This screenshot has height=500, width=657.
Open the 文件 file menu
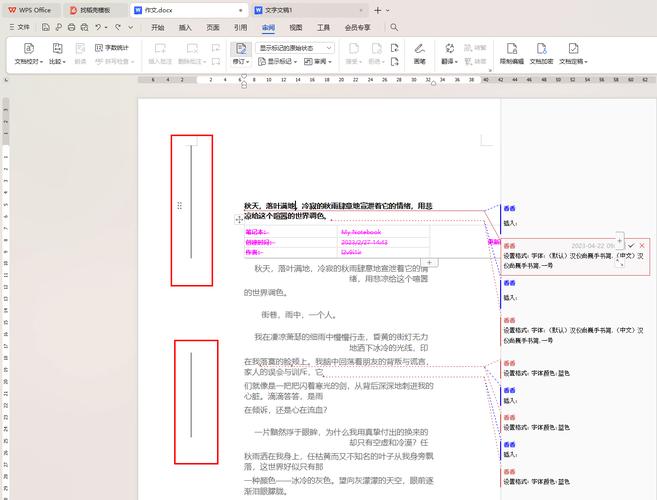(x=20, y=27)
